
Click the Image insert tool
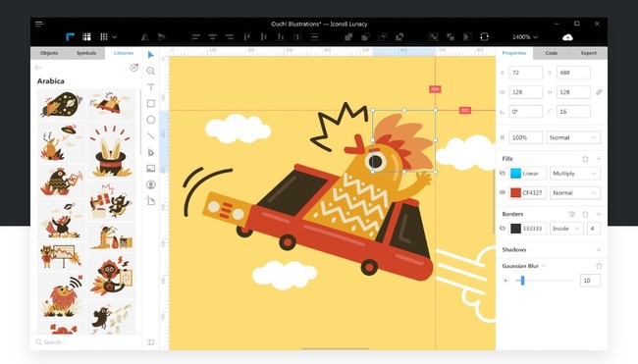[x=151, y=169]
